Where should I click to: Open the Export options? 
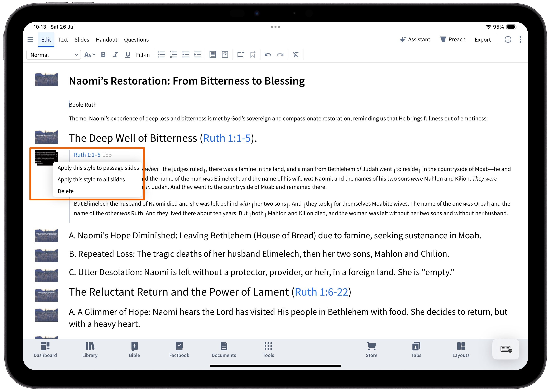click(483, 40)
